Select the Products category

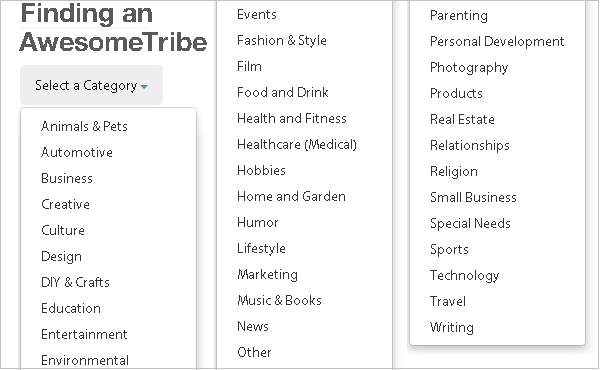point(457,94)
